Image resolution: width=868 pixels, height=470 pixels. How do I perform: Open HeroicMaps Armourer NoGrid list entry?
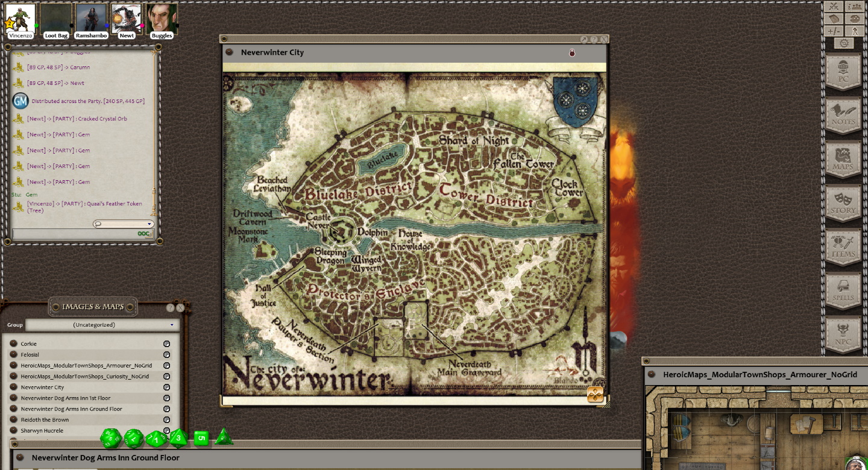[86, 366]
